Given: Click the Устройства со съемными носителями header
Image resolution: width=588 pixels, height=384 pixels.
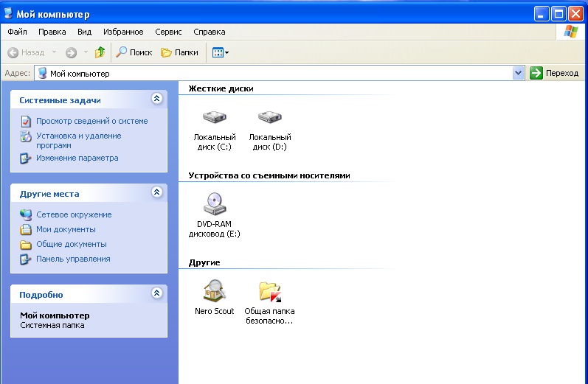Looking at the screenshot, I should tap(269, 175).
